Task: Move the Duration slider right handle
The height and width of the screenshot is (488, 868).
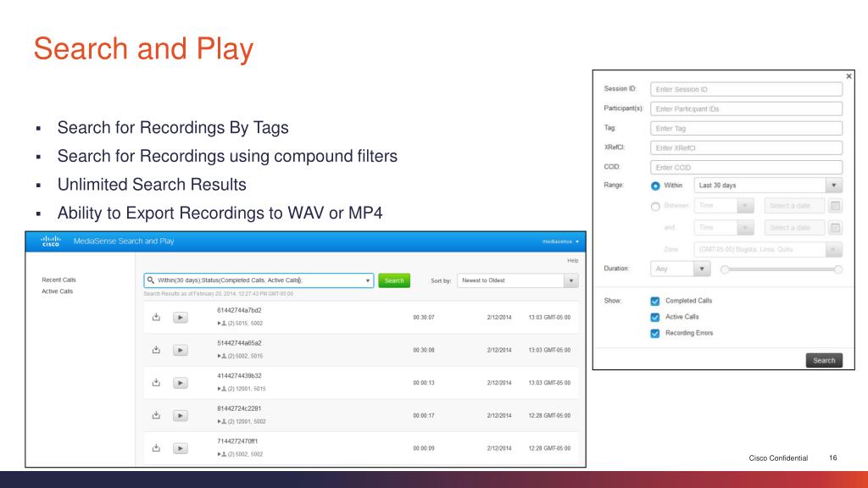Action: [x=838, y=269]
